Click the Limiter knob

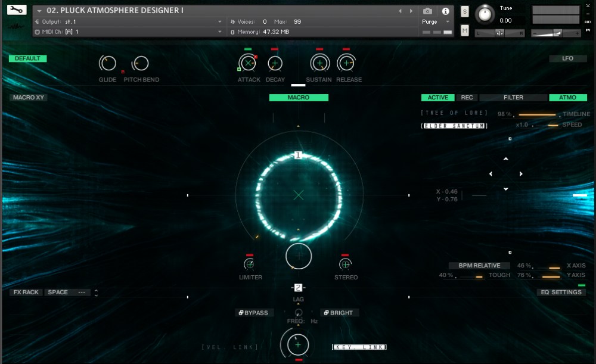(x=250, y=264)
